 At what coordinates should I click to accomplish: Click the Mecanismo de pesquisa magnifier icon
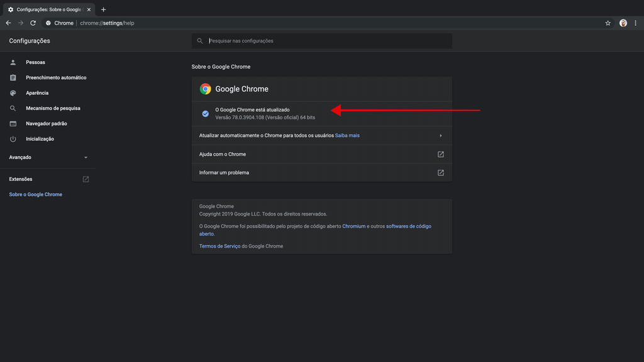click(x=13, y=108)
